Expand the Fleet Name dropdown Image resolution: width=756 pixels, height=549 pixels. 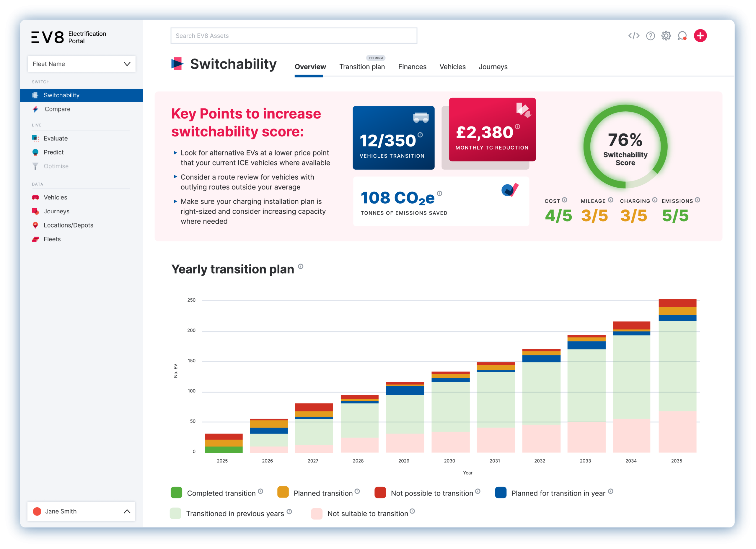82,64
